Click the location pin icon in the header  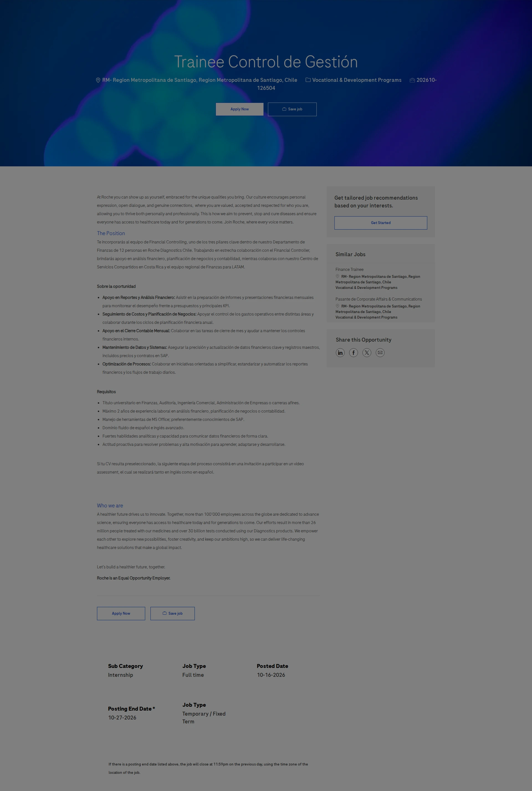(x=98, y=80)
